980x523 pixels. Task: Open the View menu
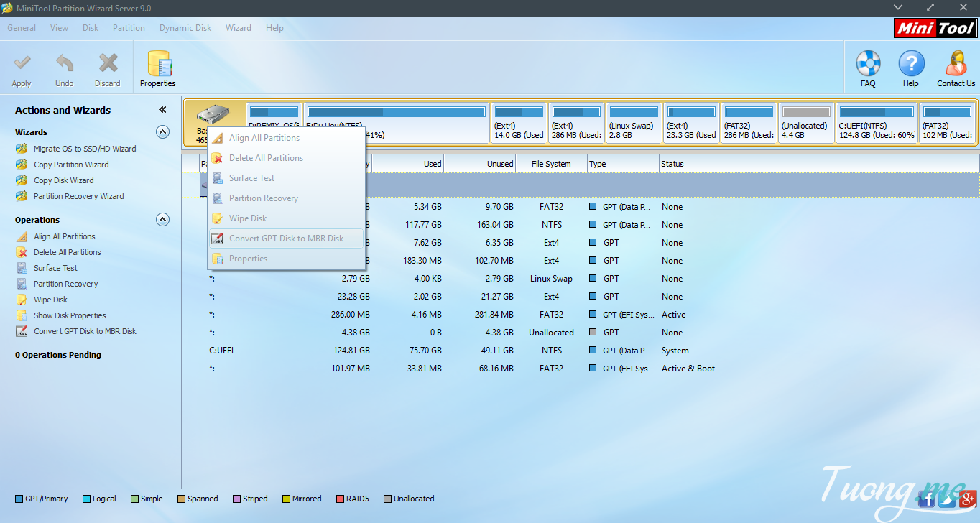[x=60, y=28]
